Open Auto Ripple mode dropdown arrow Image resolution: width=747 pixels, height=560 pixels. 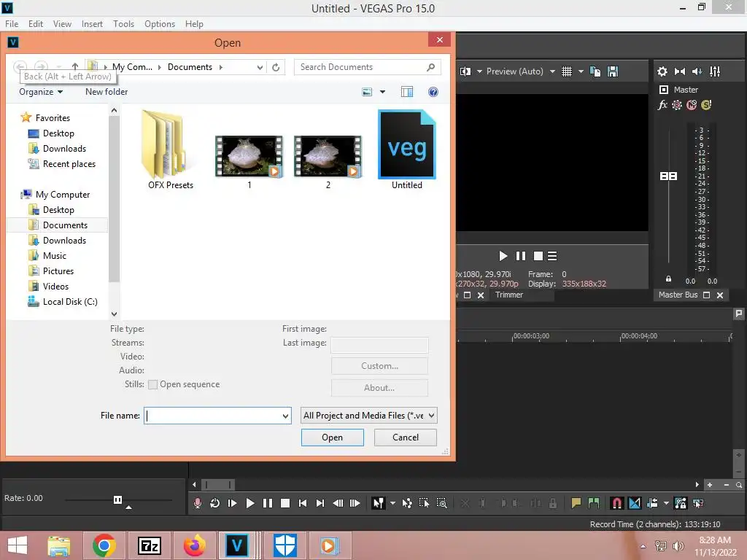[x=666, y=503]
